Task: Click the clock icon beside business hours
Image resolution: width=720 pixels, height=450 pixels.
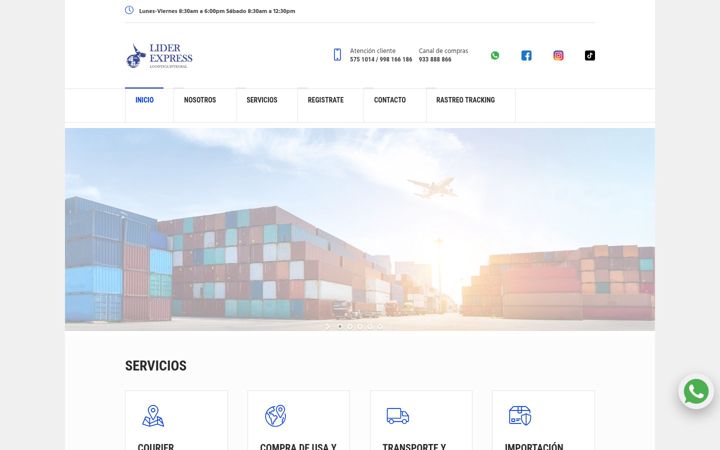Action: 129,10
